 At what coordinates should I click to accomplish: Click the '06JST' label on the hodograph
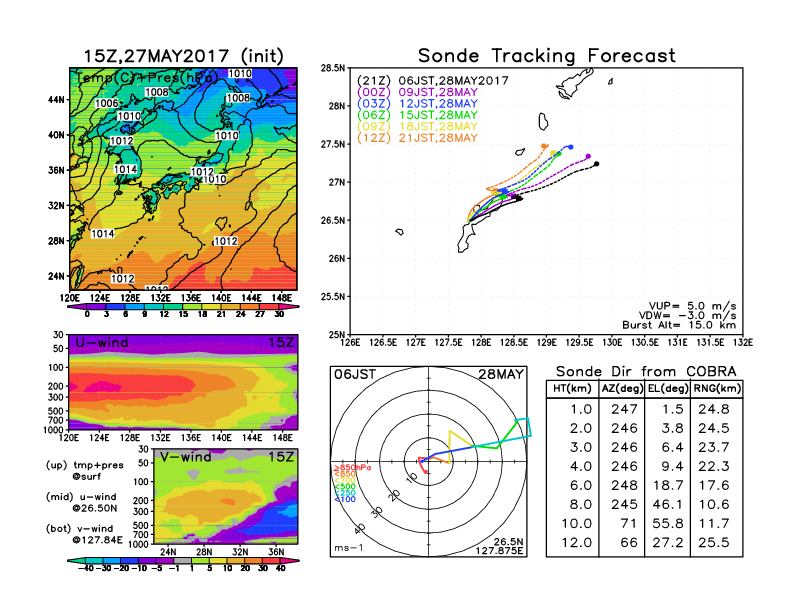coord(355,375)
